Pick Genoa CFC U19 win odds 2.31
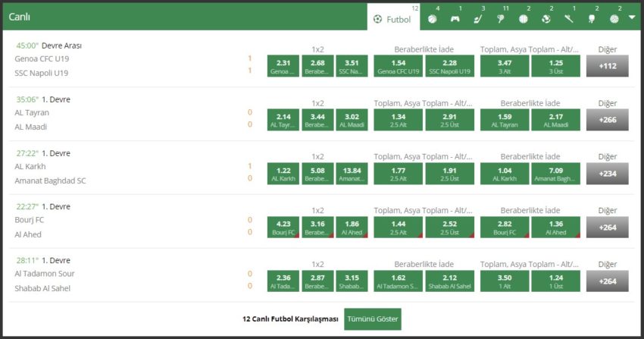Screen dimensions: 644x339 coord(283,66)
